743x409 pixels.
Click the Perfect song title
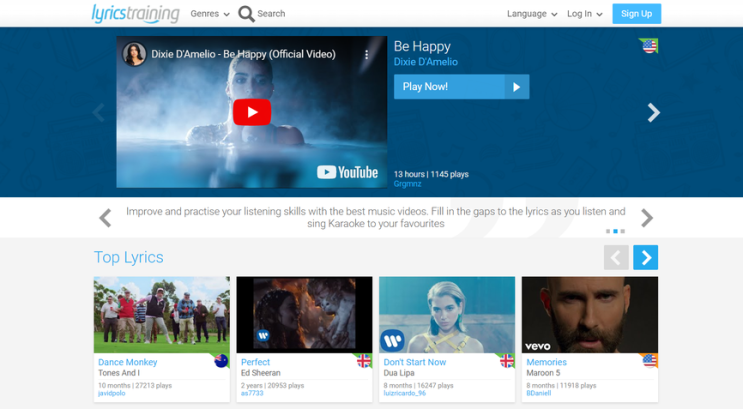pyautogui.click(x=255, y=362)
